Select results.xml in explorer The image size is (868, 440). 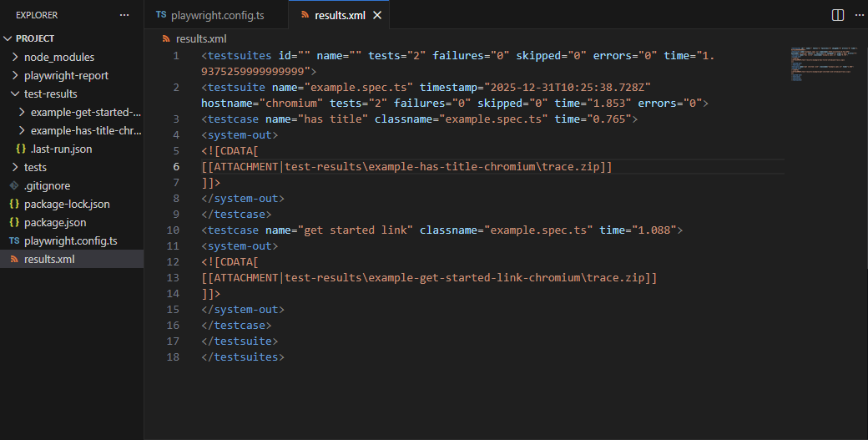click(72, 259)
